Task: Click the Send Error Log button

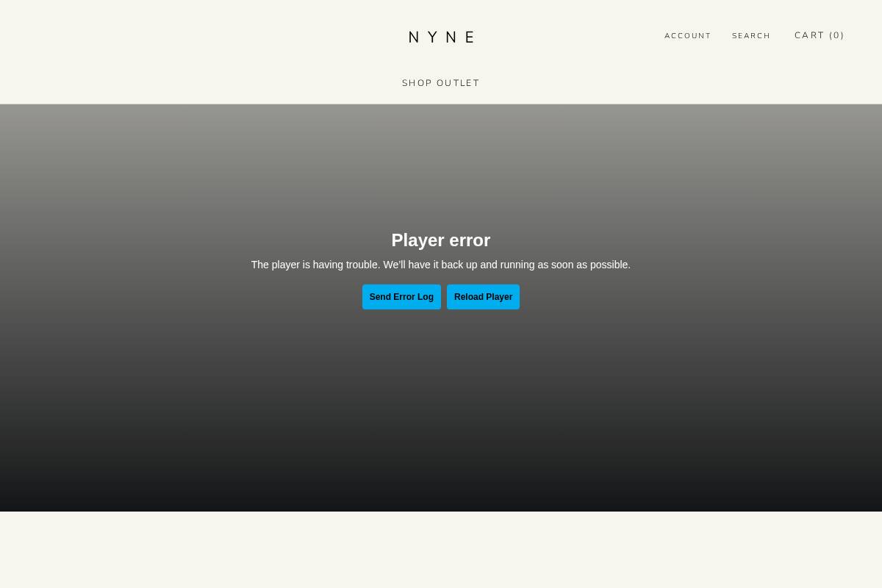Action: coord(401,297)
